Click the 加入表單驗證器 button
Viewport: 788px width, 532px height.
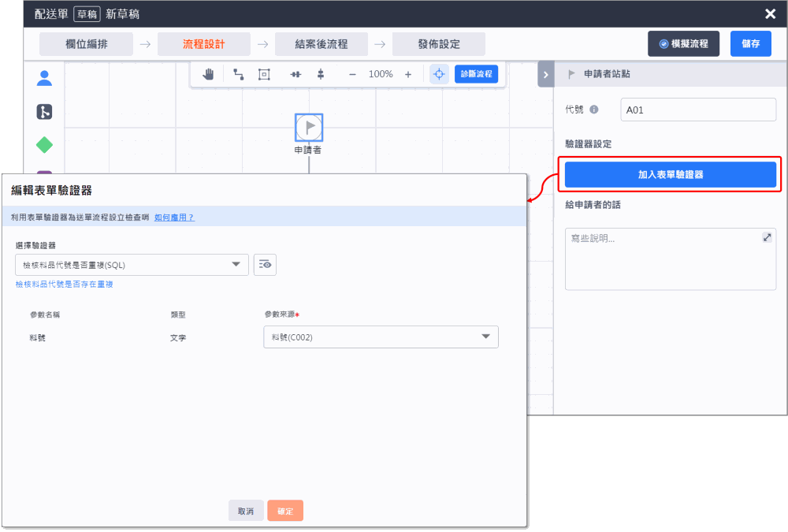point(670,173)
